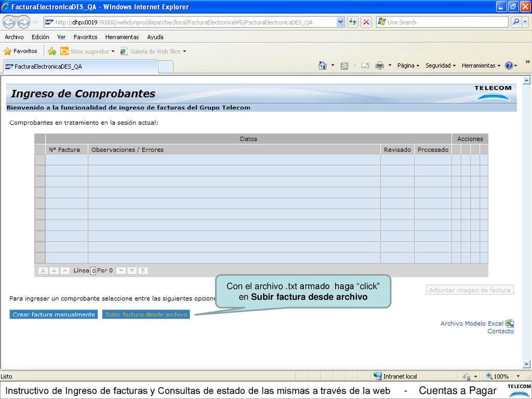Click the Telecom logo in header

pyautogui.click(x=493, y=93)
